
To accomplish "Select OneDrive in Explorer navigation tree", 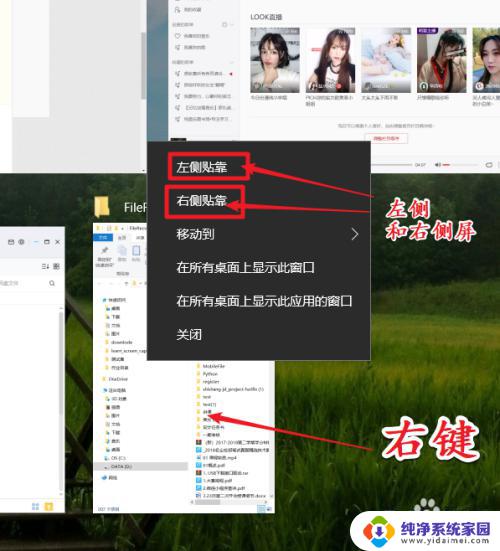I will 115,379.
